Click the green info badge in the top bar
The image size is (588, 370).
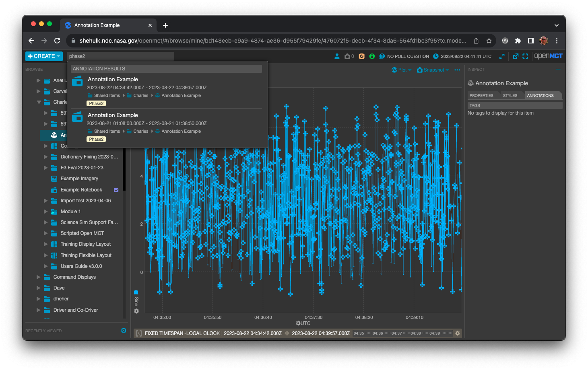(x=371, y=56)
